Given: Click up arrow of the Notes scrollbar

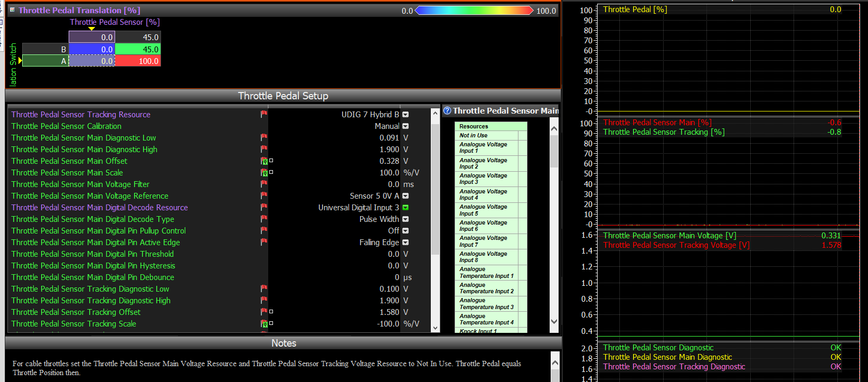Looking at the screenshot, I should coord(555,362).
